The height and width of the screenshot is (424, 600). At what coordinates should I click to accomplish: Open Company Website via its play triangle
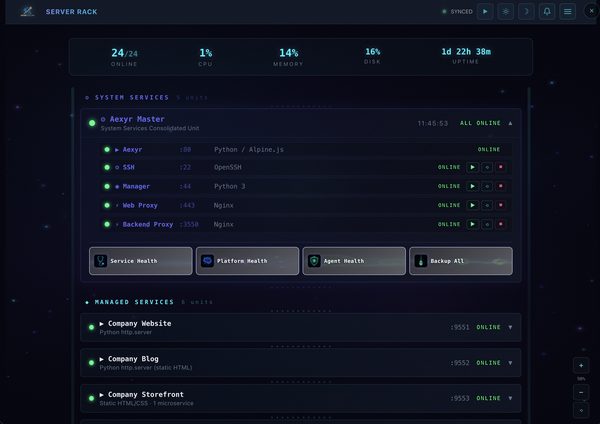tap(101, 324)
